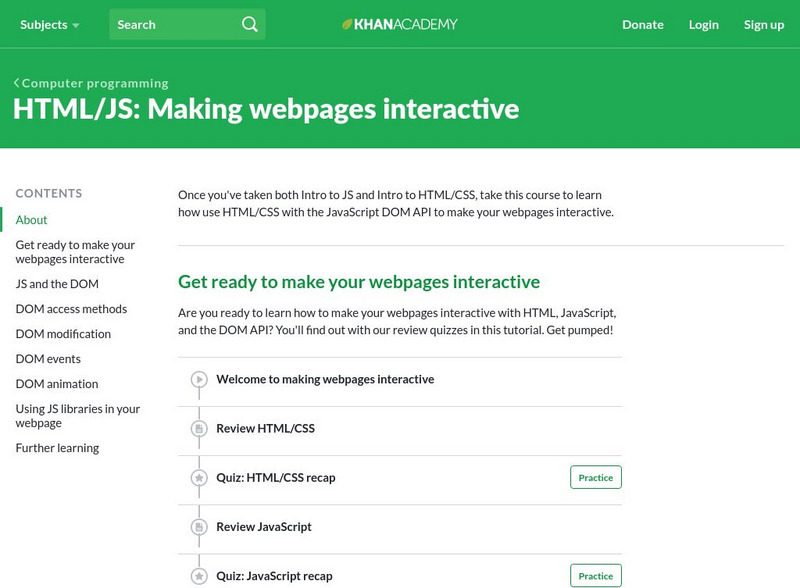Open the Login page
Image resolution: width=800 pixels, height=588 pixels.
pyautogui.click(x=704, y=24)
